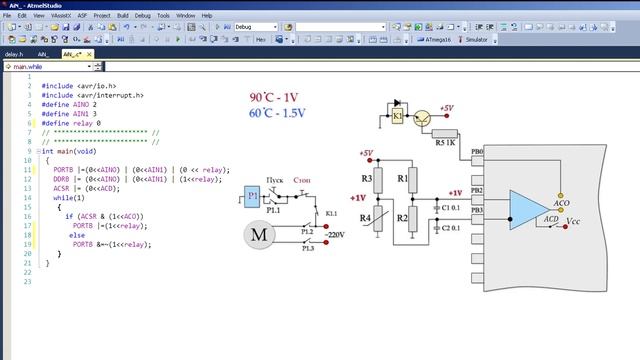The image size is (640, 360).
Task: Click the Find in Files icon
Action: (x=191, y=27)
